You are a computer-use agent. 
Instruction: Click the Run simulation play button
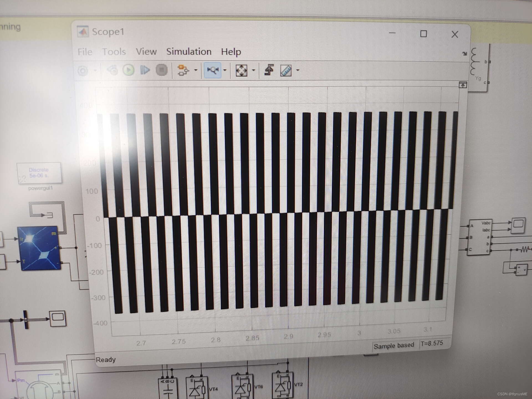(129, 70)
